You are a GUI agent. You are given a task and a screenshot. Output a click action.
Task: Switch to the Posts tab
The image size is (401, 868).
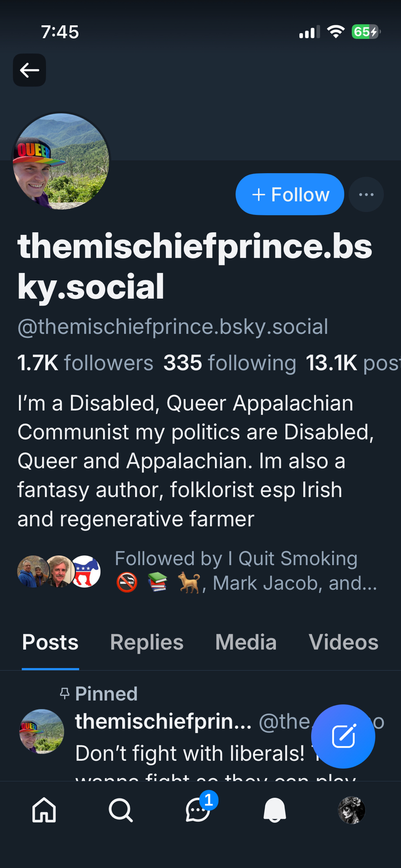[x=50, y=642]
